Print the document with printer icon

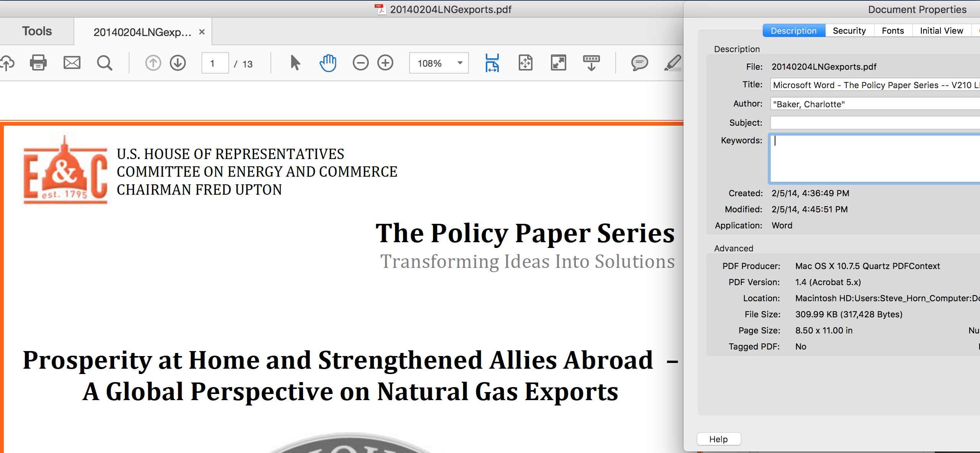[38, 62]
